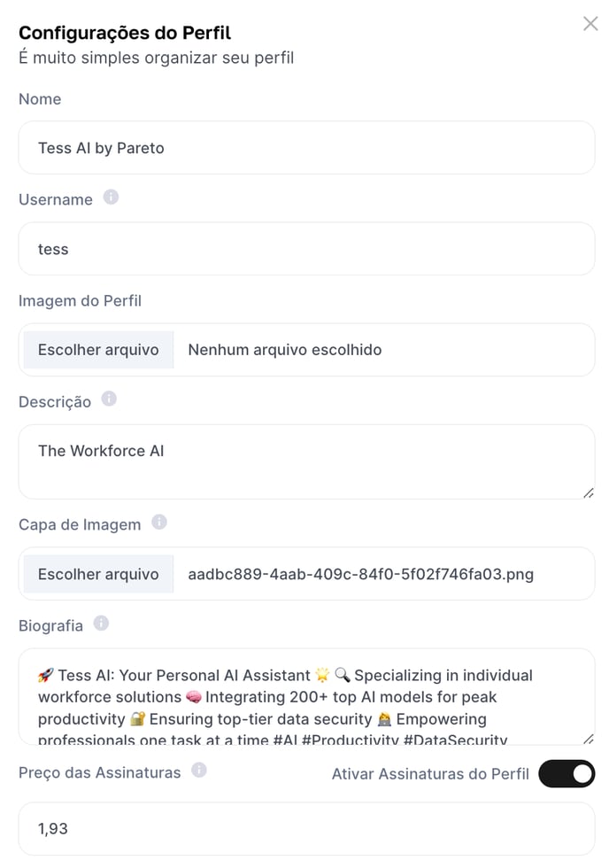Click the info icon beside Descrição
Viewport: 609px width, 868px height.
click(109, 399)
